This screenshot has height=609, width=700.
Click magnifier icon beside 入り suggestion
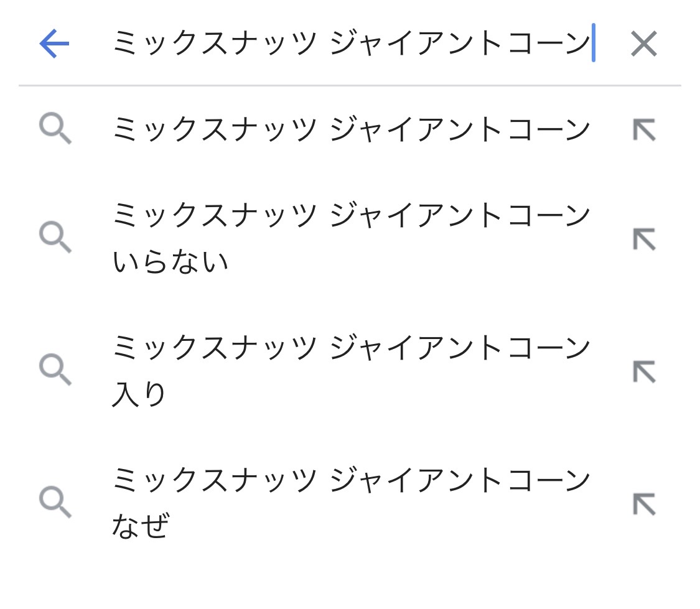click(x=55, y=370)
